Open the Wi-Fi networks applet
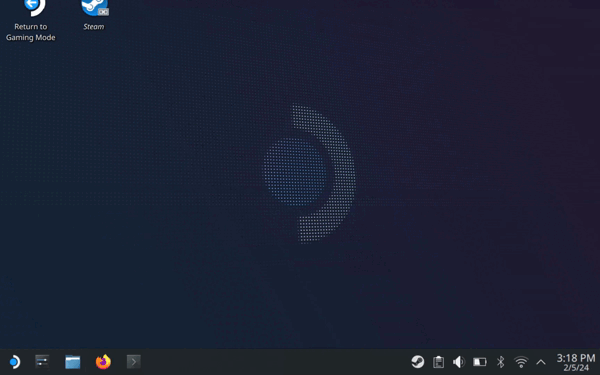This screenshot has width=600, height=375. tap(521, 362)
